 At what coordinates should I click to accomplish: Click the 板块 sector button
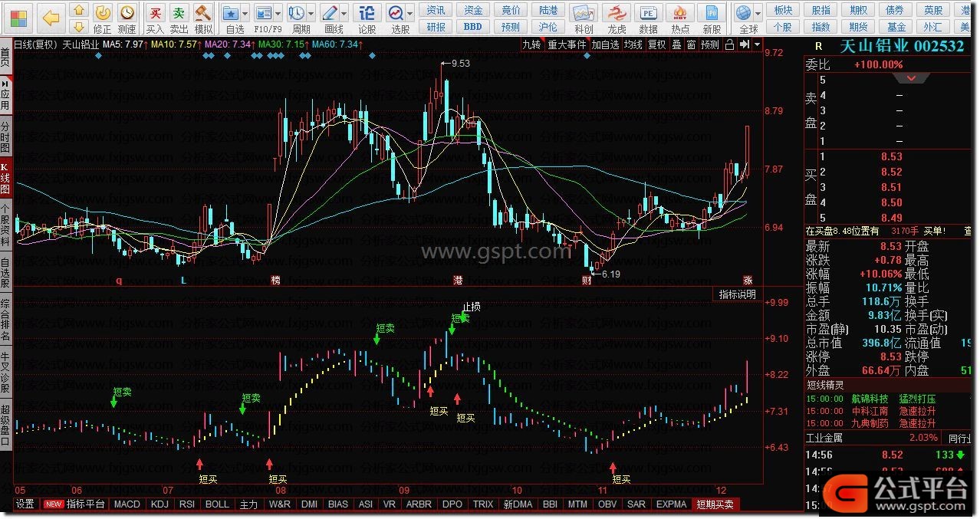pyautogui.click(x=783, y=10)
